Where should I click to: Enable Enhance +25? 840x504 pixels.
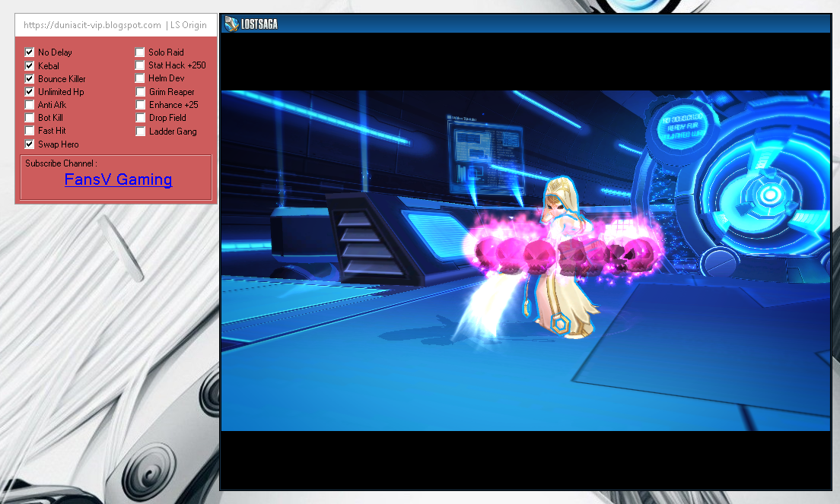[140, 104]
